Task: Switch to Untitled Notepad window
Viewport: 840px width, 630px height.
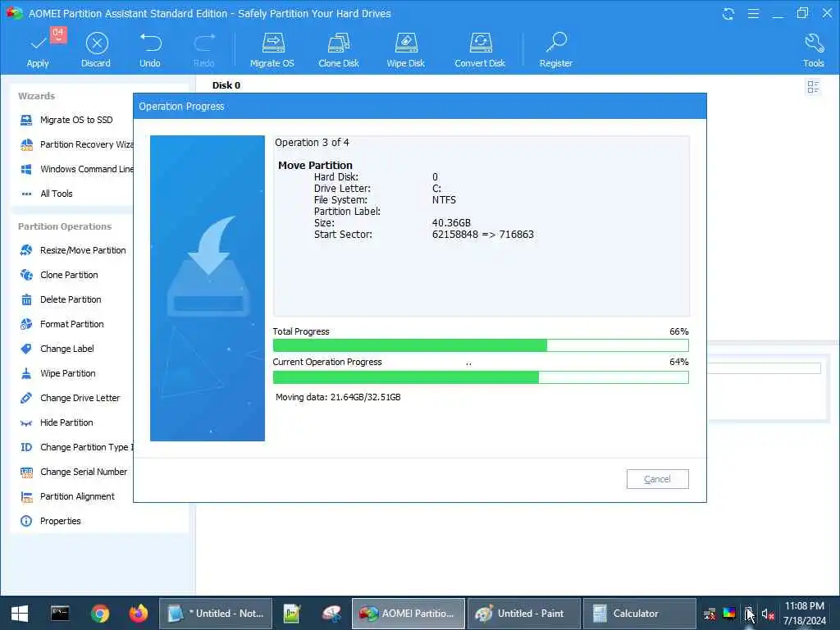Action: pos(216,614)
